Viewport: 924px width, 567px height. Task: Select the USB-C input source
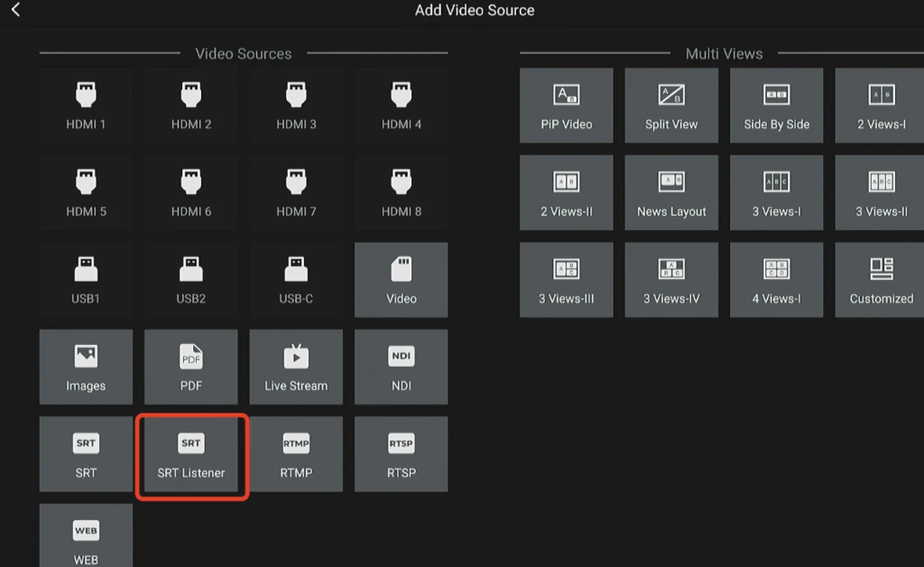click(x=296, y=280)
